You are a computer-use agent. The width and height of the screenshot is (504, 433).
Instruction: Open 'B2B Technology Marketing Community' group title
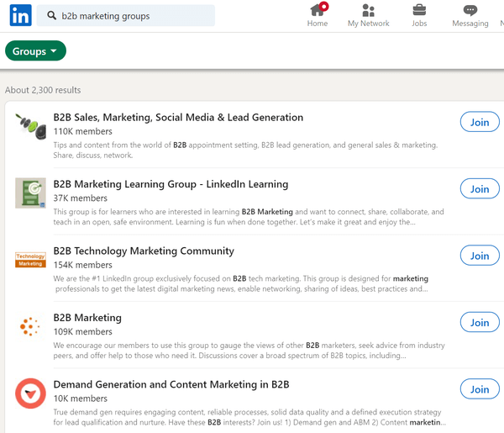point(144,251)
